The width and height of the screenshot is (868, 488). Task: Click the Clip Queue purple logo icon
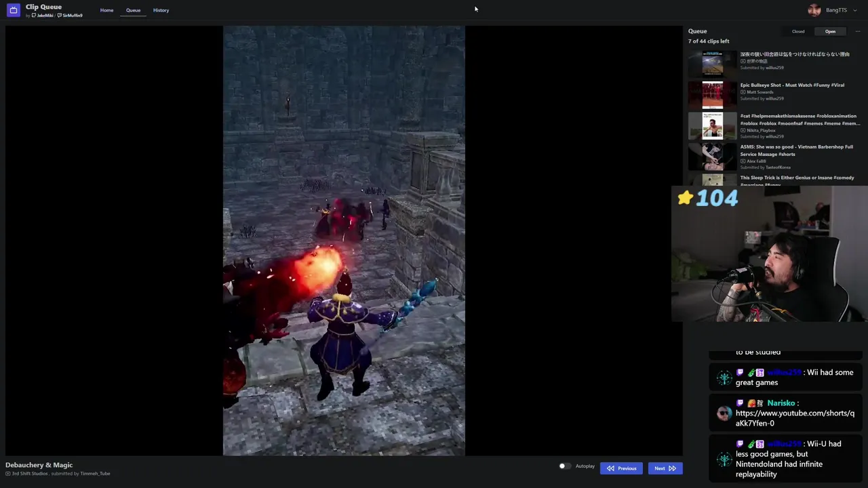pos(14,10)
